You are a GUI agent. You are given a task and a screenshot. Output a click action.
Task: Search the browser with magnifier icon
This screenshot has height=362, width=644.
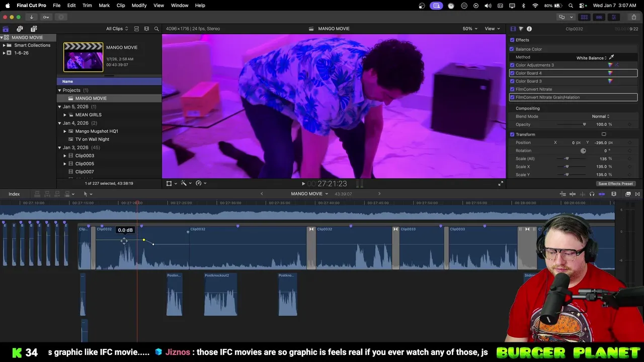point(156,29)
